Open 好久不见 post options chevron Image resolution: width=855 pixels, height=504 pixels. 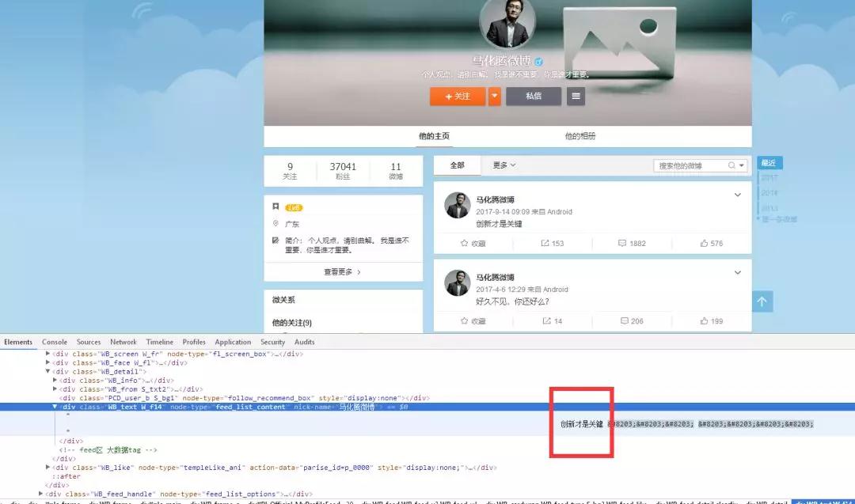pos(737,272)
